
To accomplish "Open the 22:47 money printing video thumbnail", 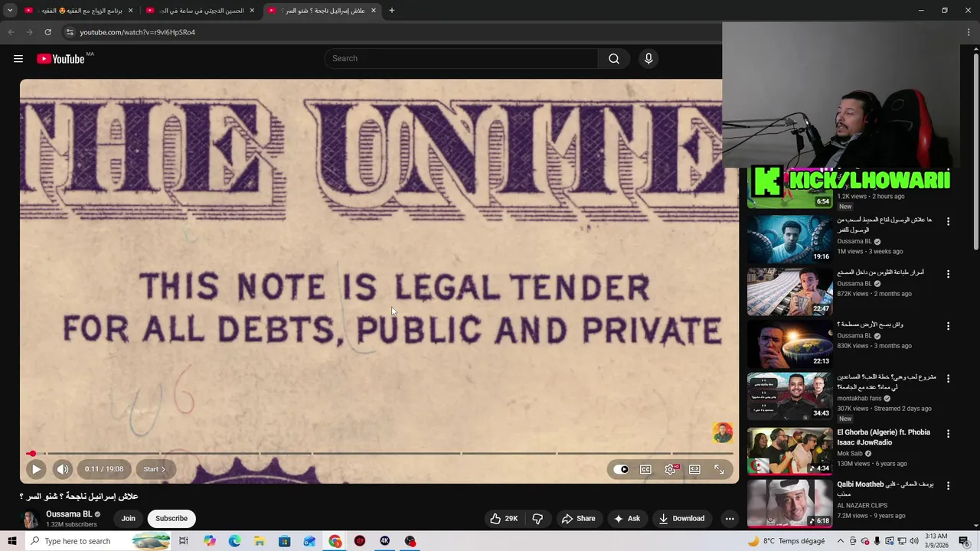I will point(789,291).
